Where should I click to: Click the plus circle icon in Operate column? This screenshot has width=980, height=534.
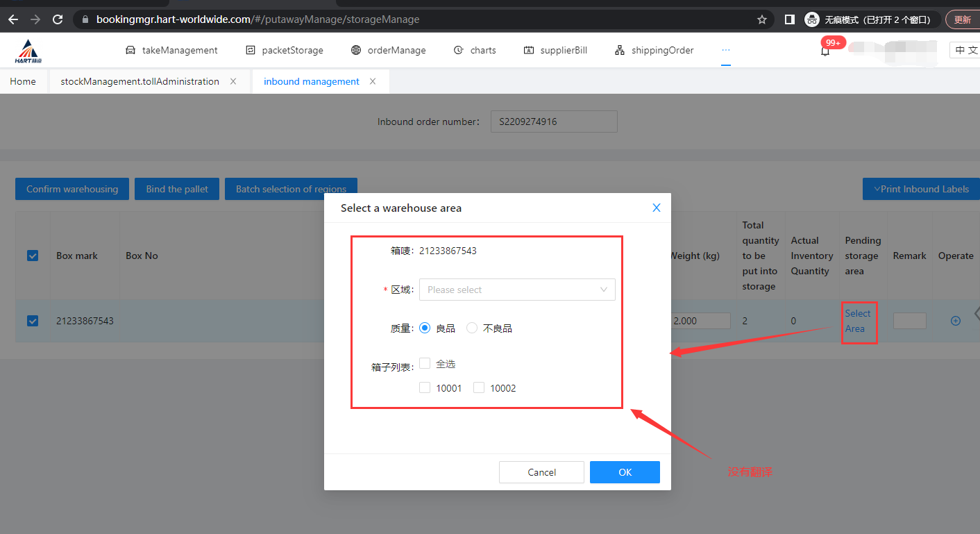(955, 321)
